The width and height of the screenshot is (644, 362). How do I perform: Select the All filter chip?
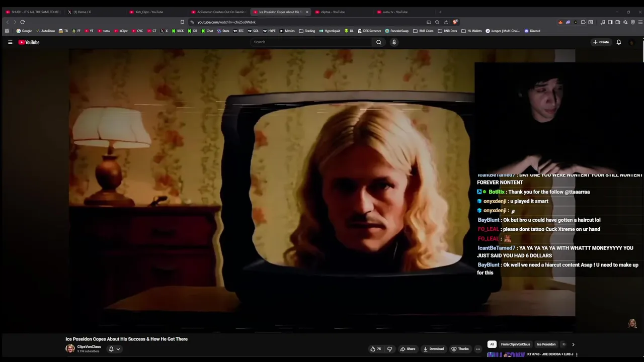492,344
